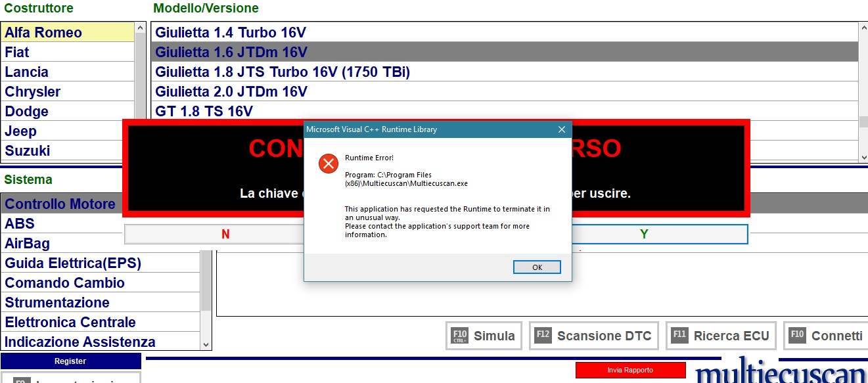Click the Sistema list scrollbar thumb
Screen dimensions: 868x383
click(x=206, y=281)
